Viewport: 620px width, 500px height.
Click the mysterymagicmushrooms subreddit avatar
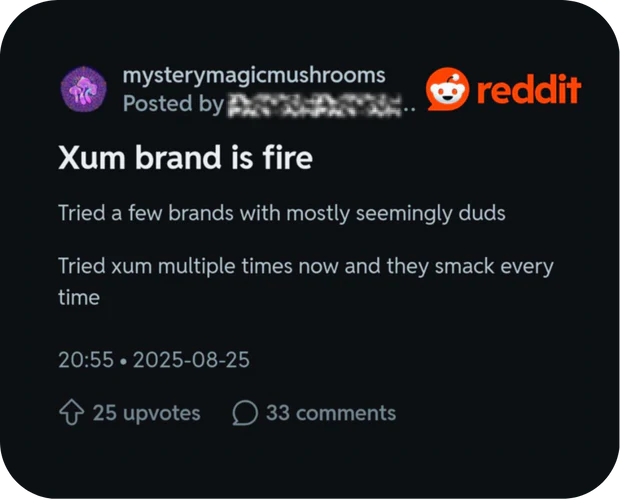click(x=83, y=89)
